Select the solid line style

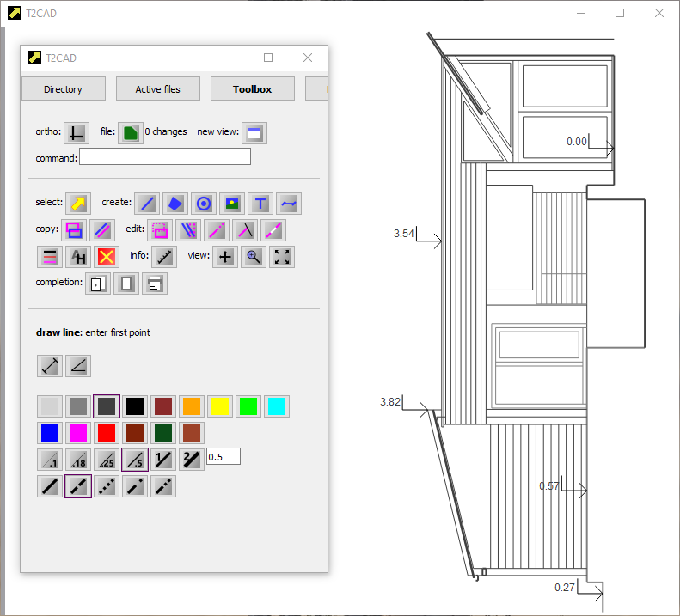[x=50, y=486]
